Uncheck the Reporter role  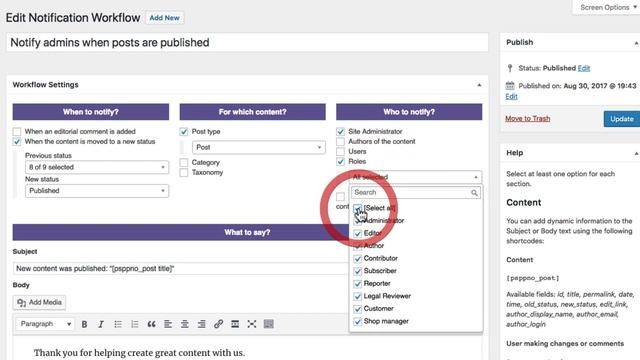pos(358,284)
